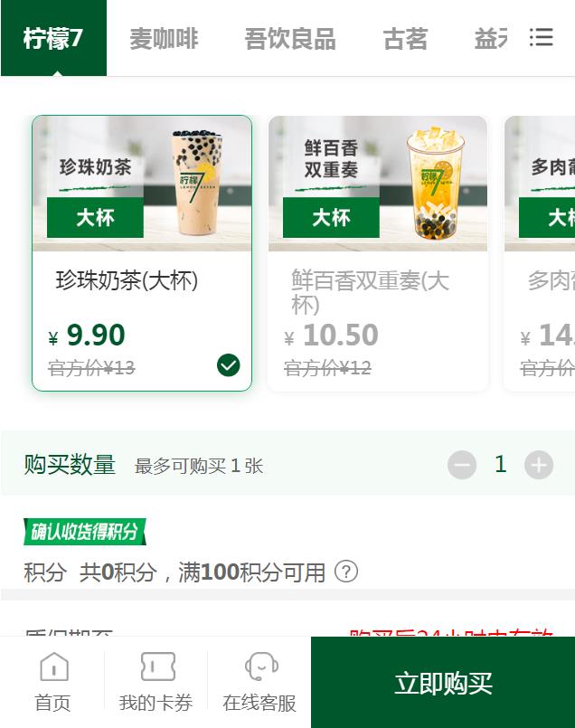Open the 古茗 tab
The image size is (575, 728).
(x=405, y=39)
